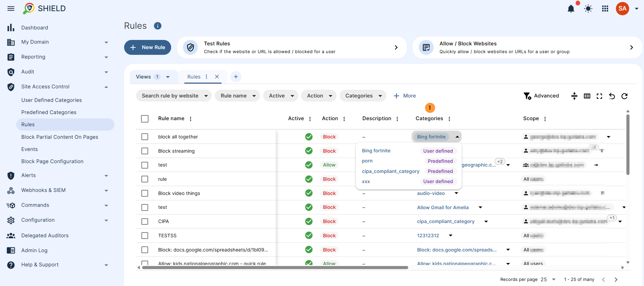
Task: Open Block Page Configuration
Action: pos(52,161)
